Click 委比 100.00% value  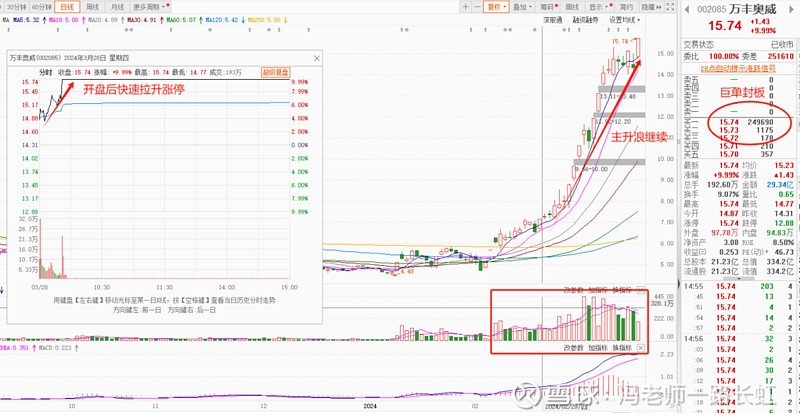(724, 56)
